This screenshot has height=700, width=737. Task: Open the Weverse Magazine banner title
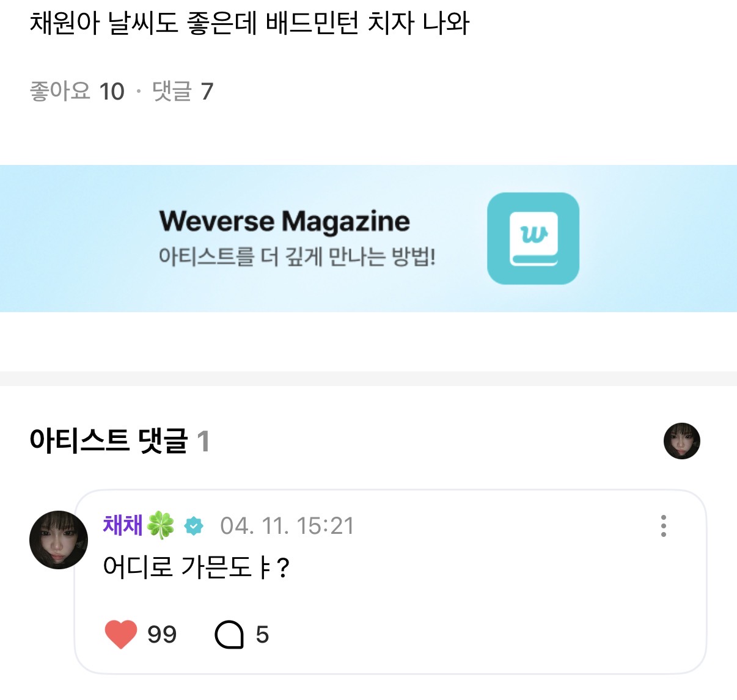[x=285, y=222]
